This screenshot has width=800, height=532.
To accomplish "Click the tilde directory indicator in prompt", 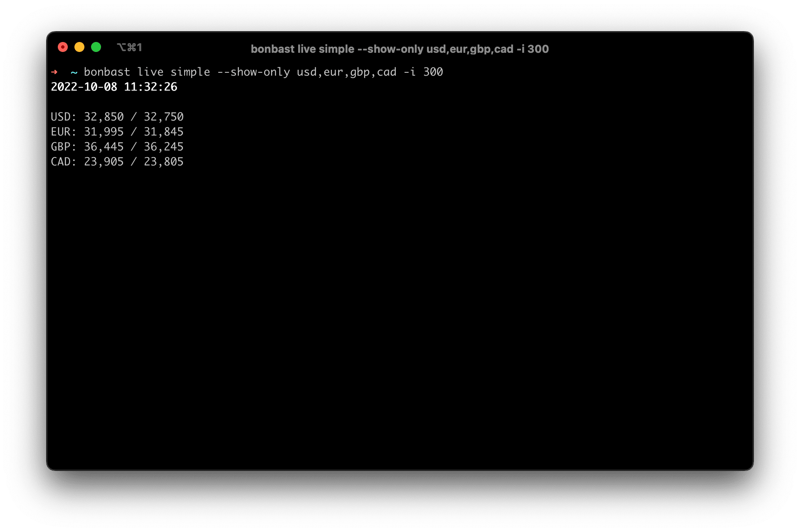I will (x=74, y=72).
